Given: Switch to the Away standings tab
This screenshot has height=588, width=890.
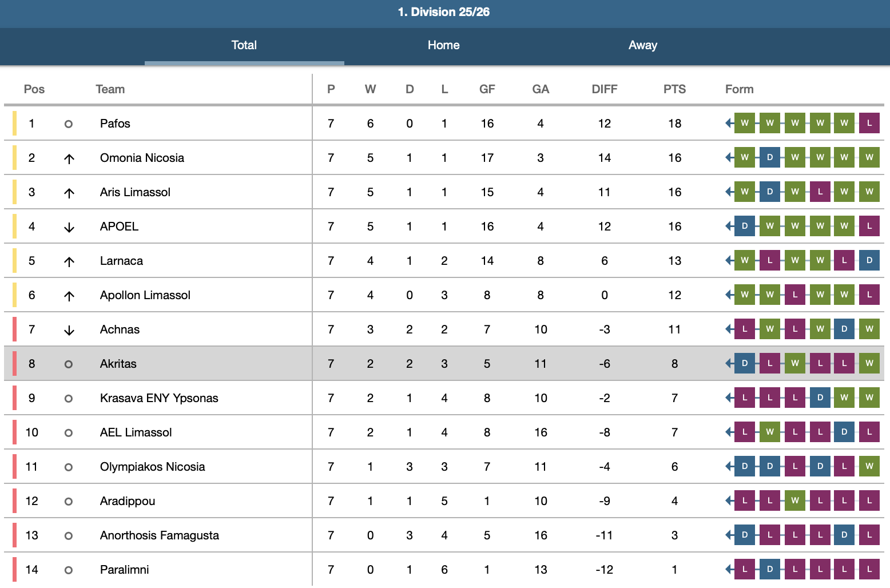Looking at the screenshot, I should point(642,45).
